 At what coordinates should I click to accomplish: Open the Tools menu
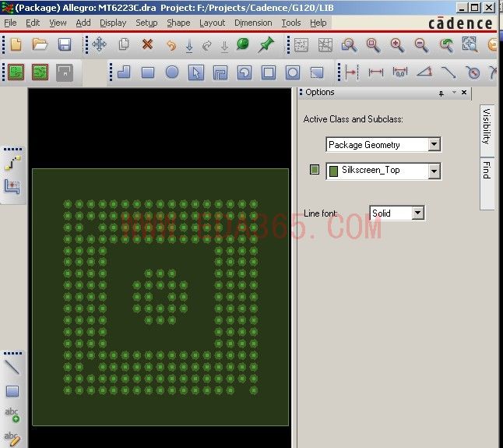291,23
